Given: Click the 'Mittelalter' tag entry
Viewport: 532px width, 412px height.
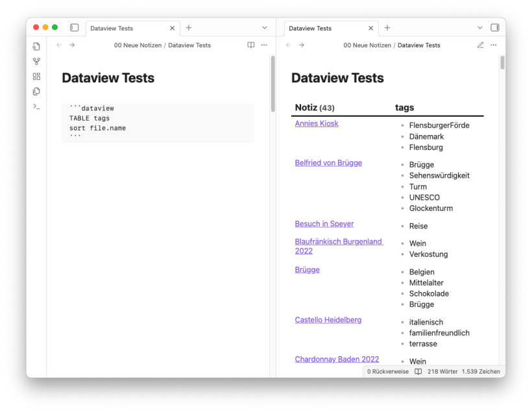Looking at the screenshot, I should point(426,283).
